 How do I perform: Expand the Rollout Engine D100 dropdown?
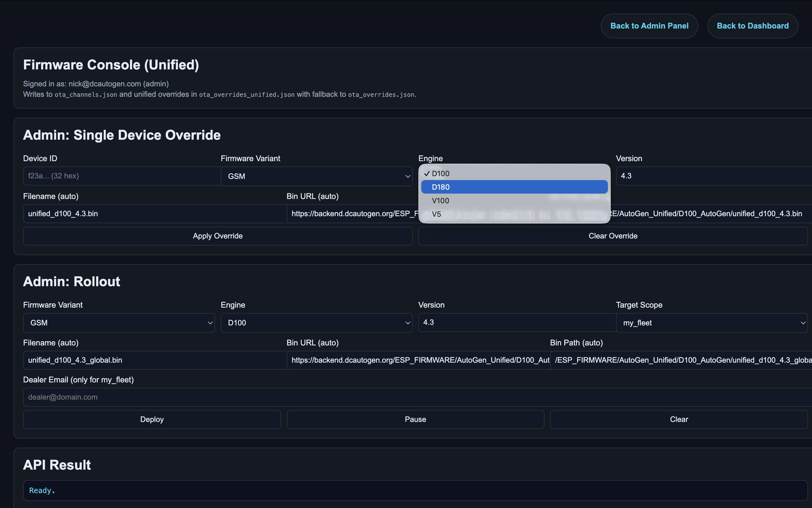click(316, 323)
